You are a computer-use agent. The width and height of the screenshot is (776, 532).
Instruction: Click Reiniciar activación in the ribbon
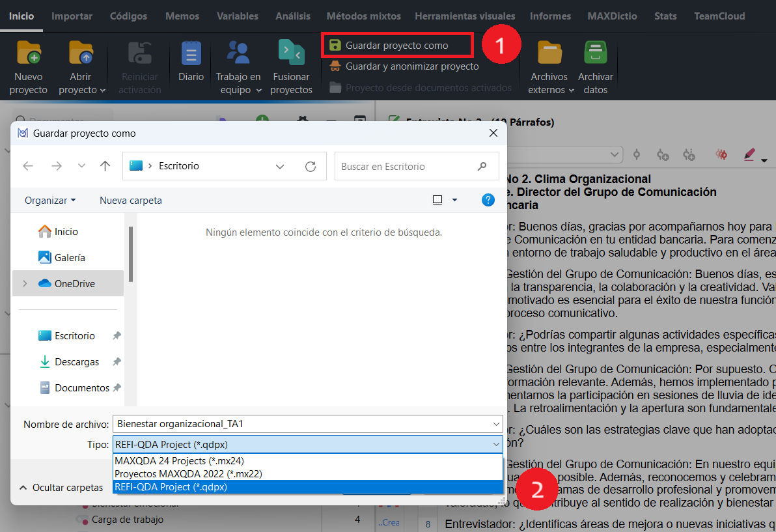click(139, 68)
